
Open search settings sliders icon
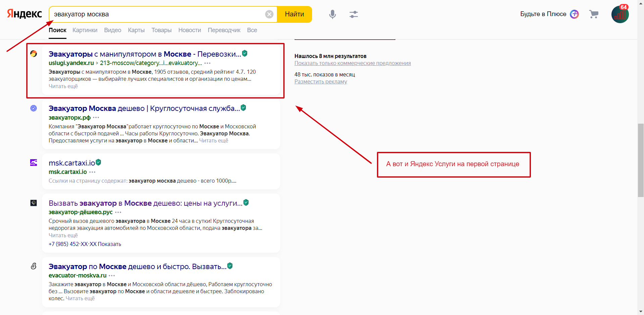tap(354, 14)
